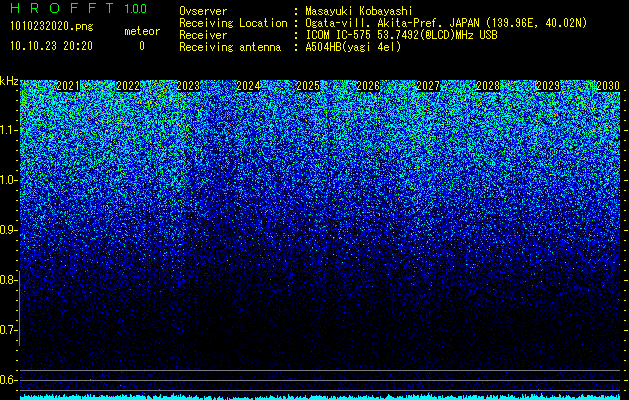Click the 2029 time marker

click(548, 86)
